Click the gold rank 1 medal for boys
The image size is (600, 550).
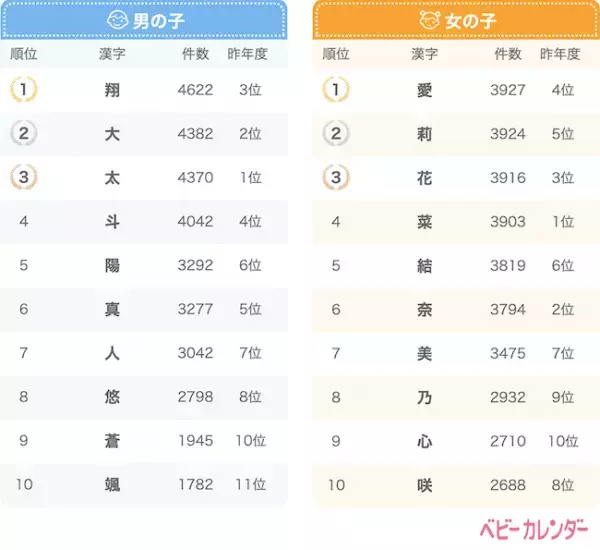click(23, 90)
